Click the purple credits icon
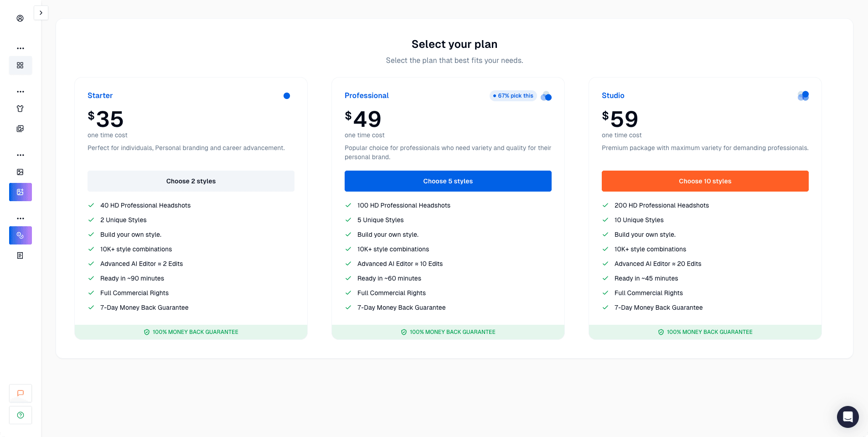Image resolution: width=868 pixels, height=437 pixels. 20,235
